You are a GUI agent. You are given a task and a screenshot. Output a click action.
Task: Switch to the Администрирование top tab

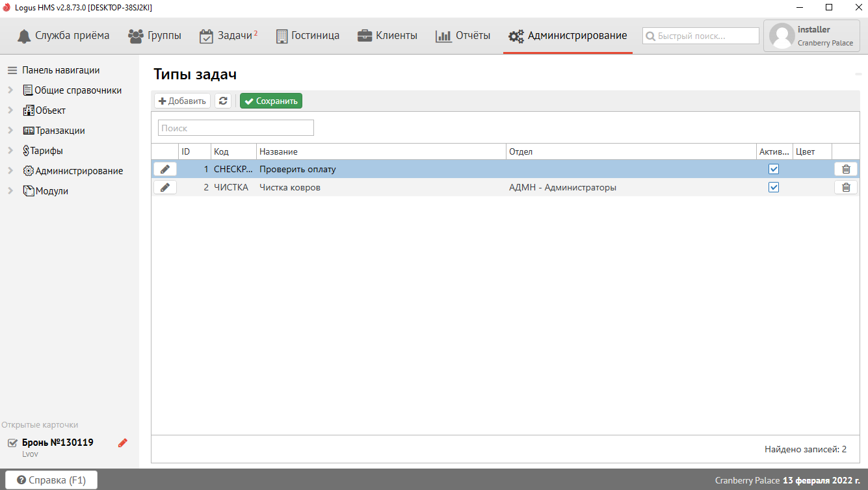pos(568,36)
